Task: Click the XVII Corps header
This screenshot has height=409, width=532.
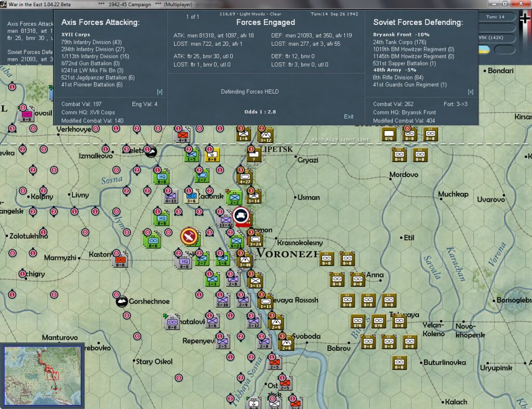Action: tap(76, 35)
